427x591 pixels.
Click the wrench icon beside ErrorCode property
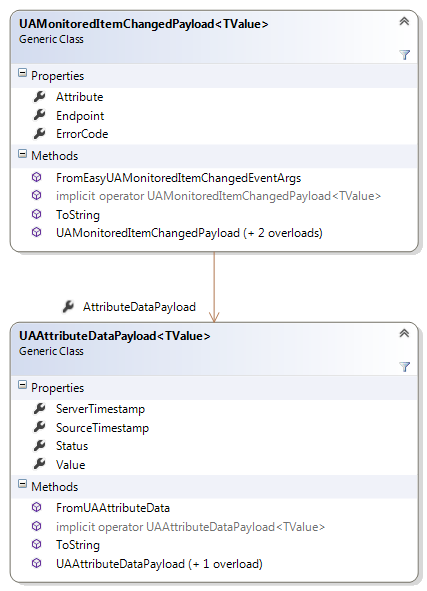pyautogui.click(x=39, y=133)
